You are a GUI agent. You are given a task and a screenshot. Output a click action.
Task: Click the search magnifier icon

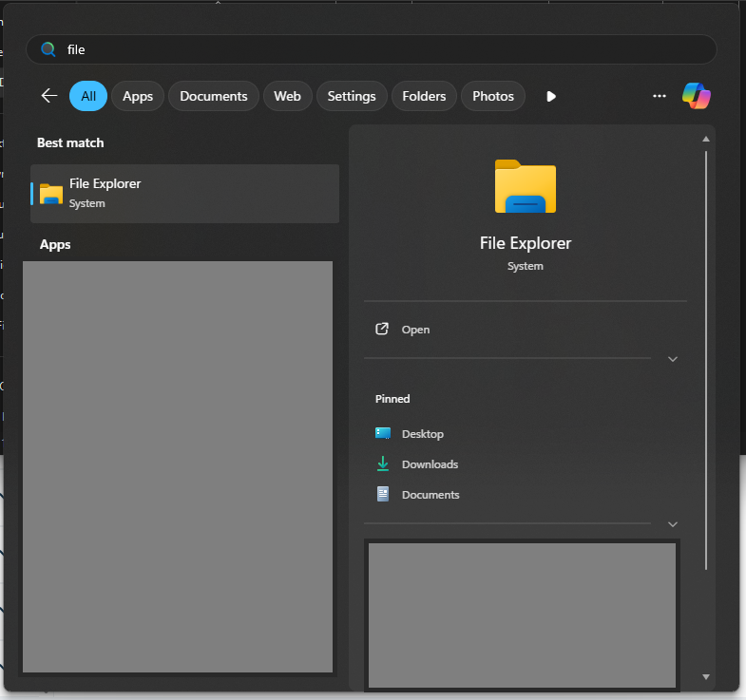coord(48,49)
